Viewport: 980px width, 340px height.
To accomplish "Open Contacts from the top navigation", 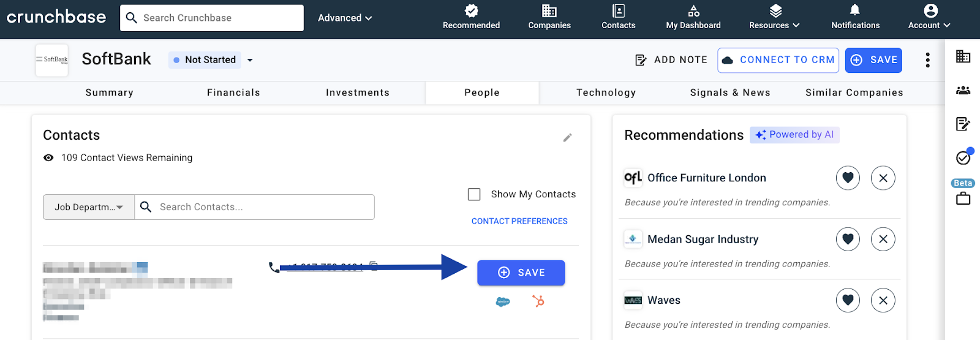I will point(619,17).
